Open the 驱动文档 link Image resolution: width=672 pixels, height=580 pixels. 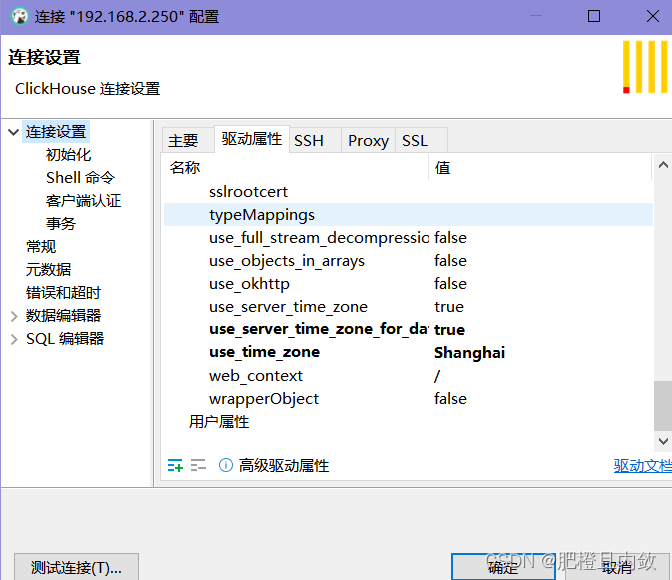click(x=642, y=466)
